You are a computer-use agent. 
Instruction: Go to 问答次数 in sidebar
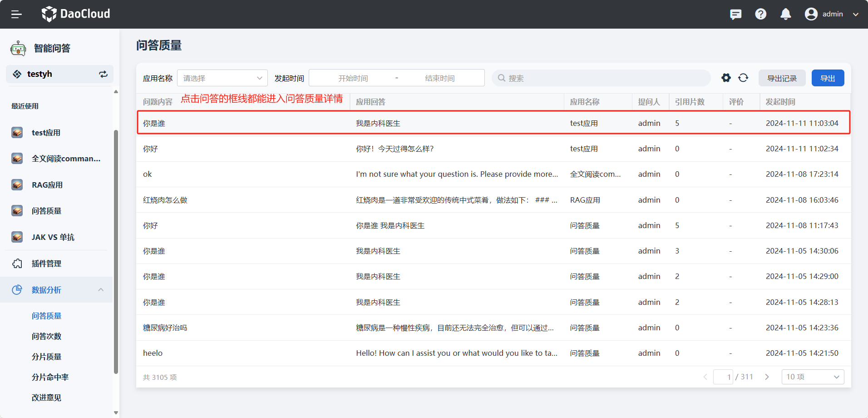pos(46,336)
